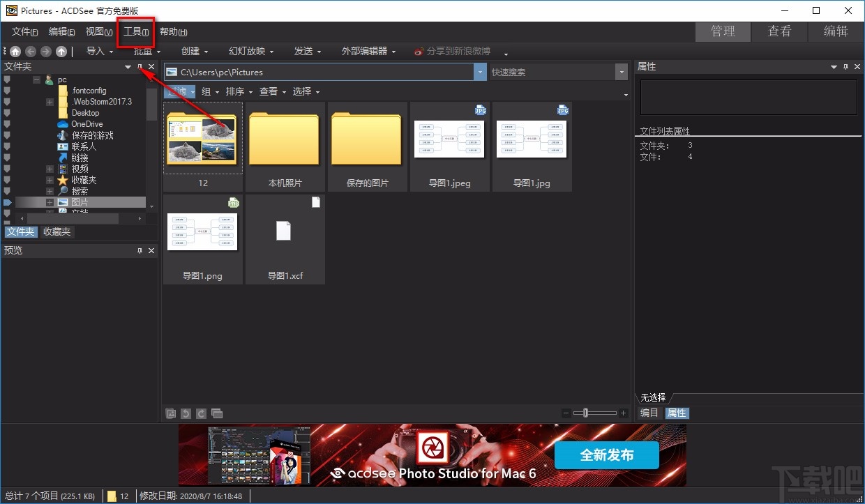865x504 pixels.
Task: Go up one folder level
Action: 61,52
